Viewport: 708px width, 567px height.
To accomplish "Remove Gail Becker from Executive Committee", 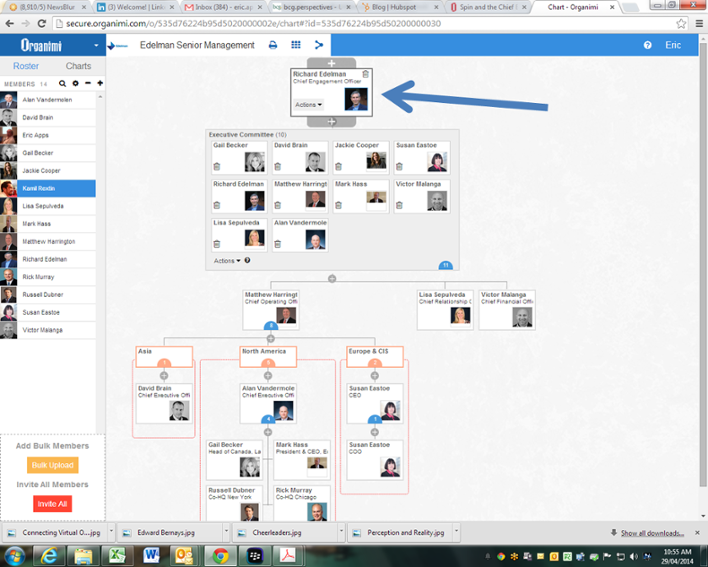I will pos(217,167).
